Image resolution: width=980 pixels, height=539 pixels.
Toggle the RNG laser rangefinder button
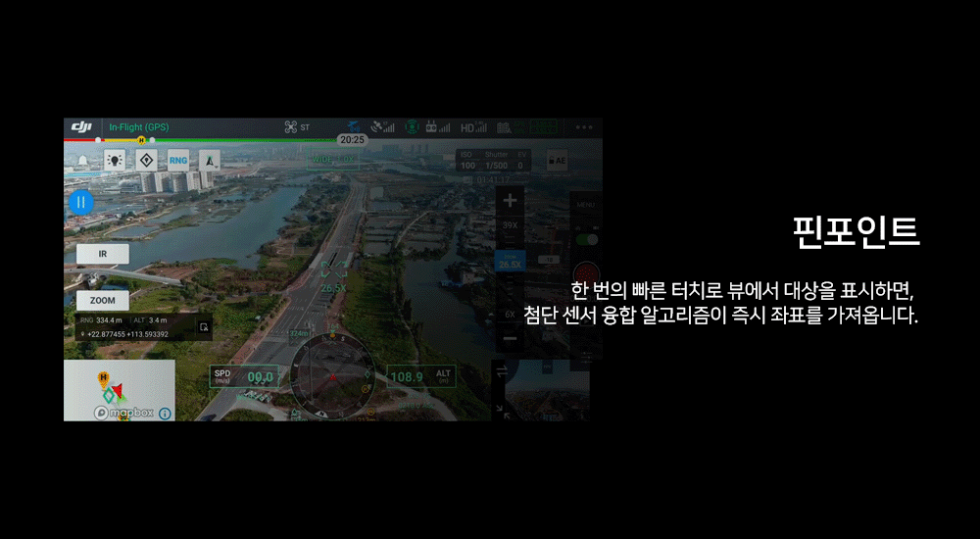178,161
